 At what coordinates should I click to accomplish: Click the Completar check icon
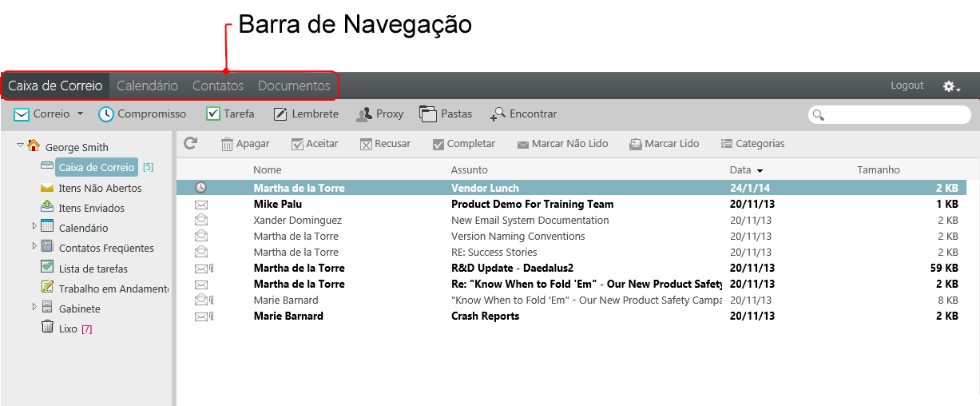tap(438, 145)
